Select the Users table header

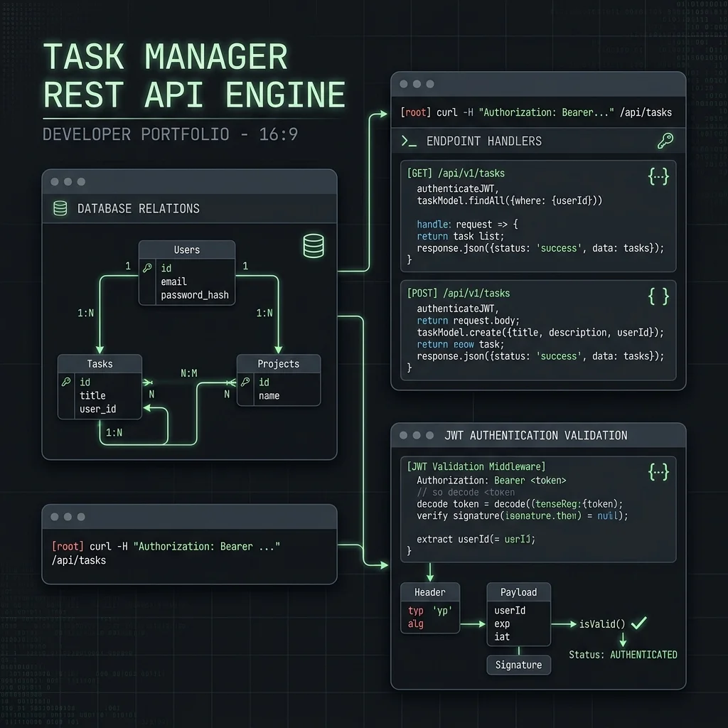pyautogui.click(x=187, y=250)
